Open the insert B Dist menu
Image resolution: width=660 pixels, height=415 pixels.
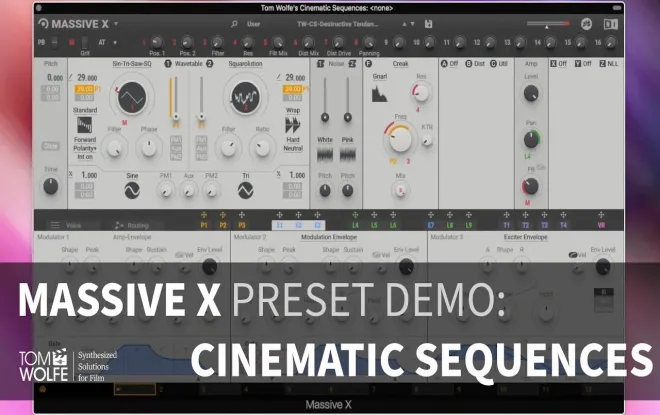point(479,64)
